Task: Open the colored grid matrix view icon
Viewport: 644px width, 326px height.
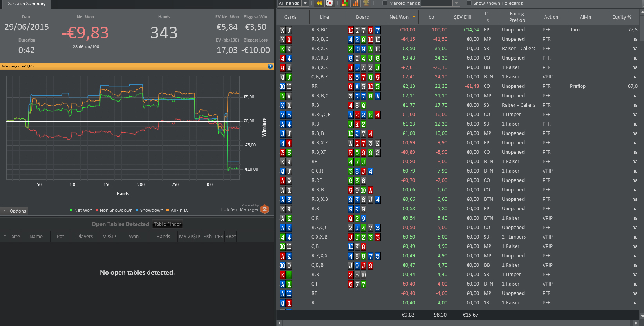Action: (x=345, y=3)
